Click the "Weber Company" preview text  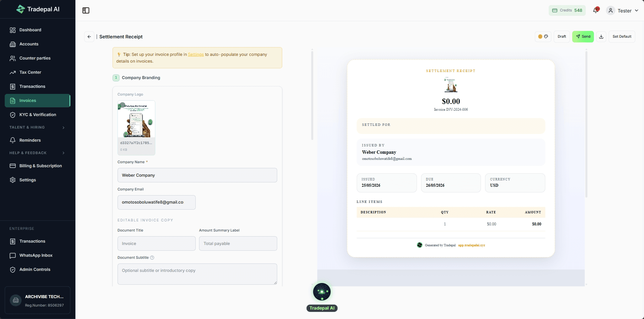pos(379,152)
